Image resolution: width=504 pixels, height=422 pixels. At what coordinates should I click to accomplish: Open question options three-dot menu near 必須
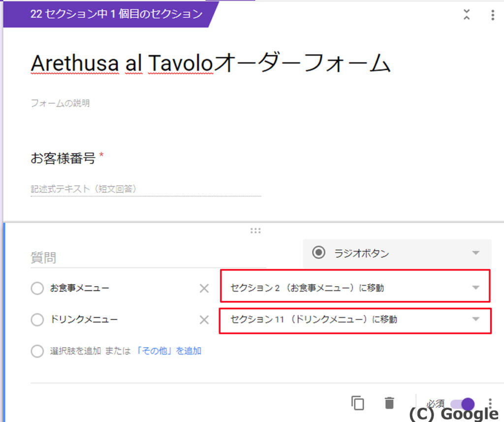(x=490, y=403)
